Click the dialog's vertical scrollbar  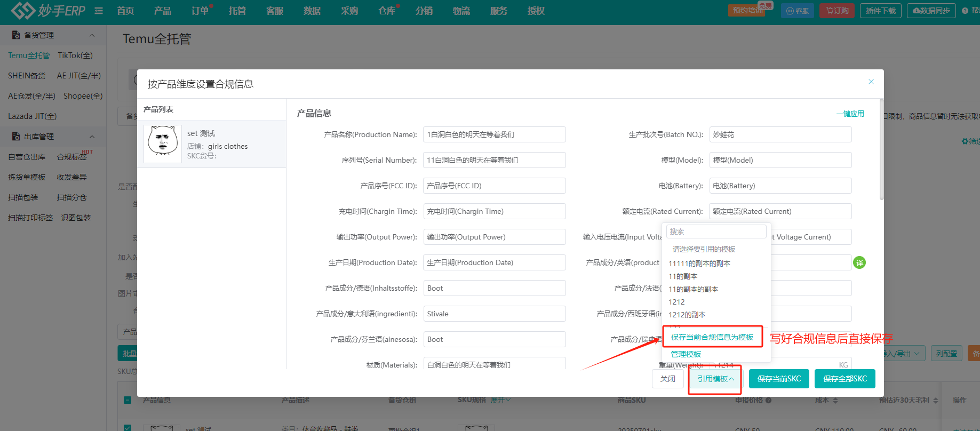881,149
